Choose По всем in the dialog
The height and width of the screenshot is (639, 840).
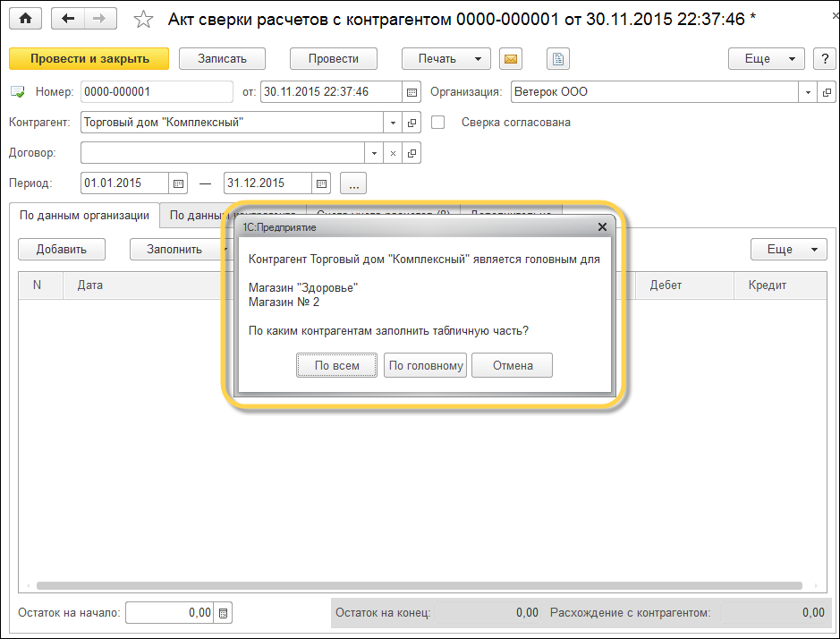click(337, 366)
